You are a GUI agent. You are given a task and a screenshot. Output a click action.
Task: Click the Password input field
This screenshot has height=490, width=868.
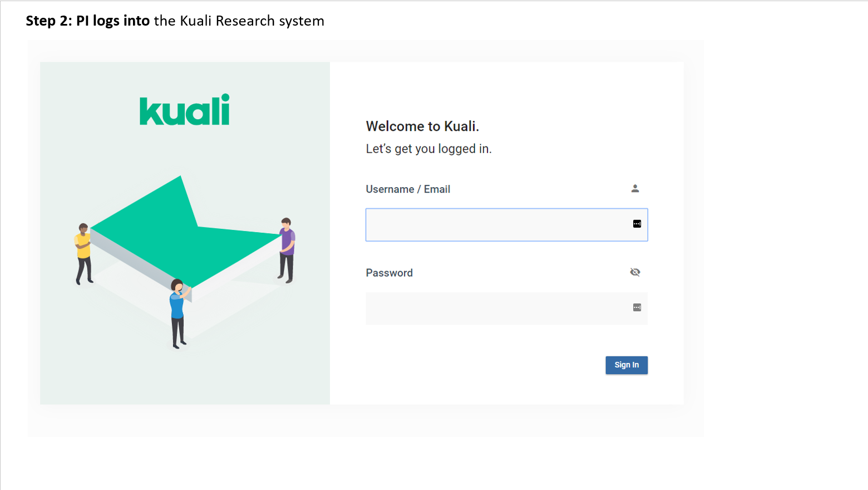point(506,308)
